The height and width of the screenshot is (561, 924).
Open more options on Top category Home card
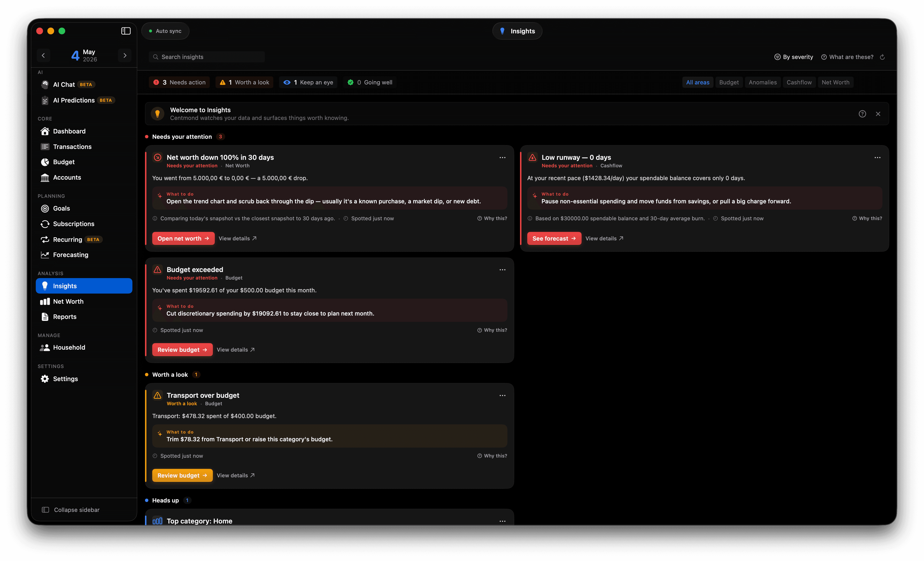502,521
